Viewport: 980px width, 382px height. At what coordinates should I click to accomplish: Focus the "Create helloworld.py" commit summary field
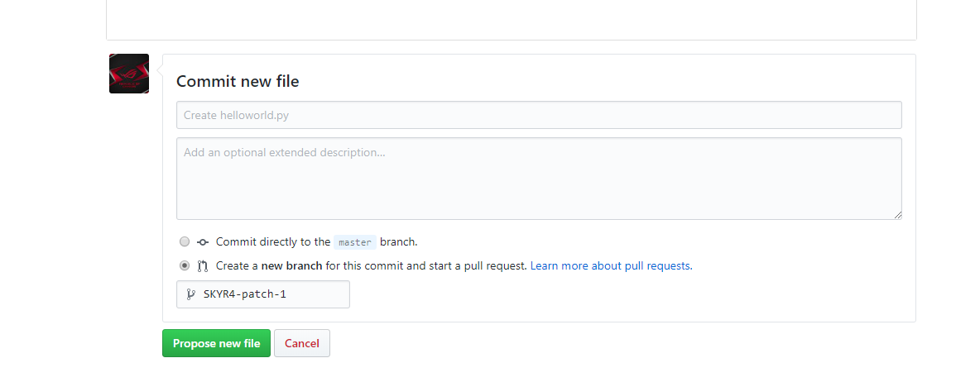point(539,115)
